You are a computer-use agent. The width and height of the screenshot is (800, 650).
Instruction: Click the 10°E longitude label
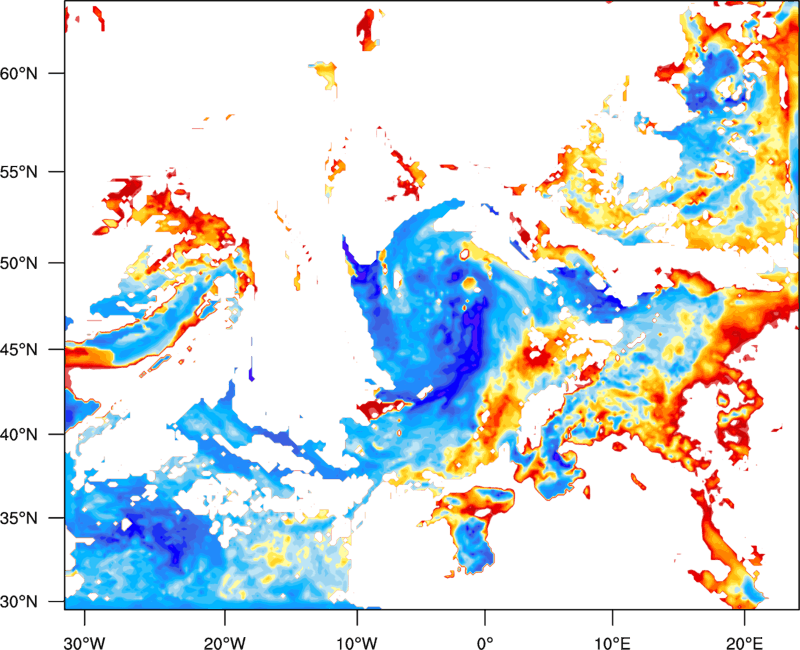click(612, 643)
